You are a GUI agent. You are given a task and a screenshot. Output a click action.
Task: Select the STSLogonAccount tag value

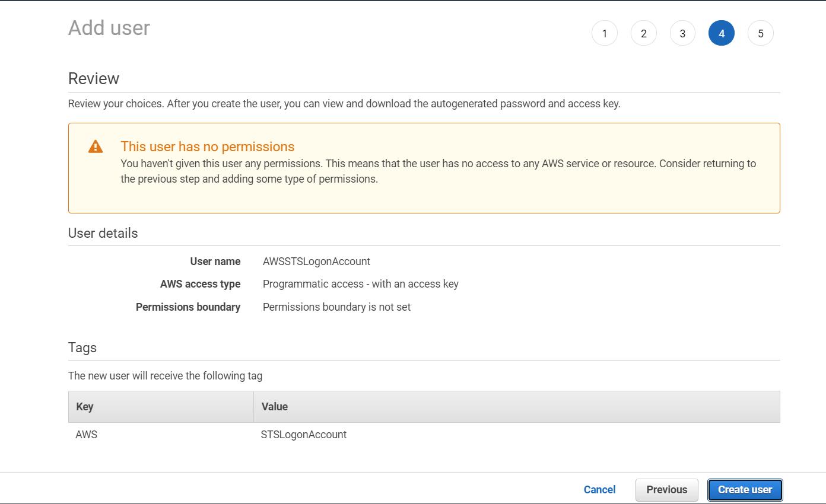(304, 434)
